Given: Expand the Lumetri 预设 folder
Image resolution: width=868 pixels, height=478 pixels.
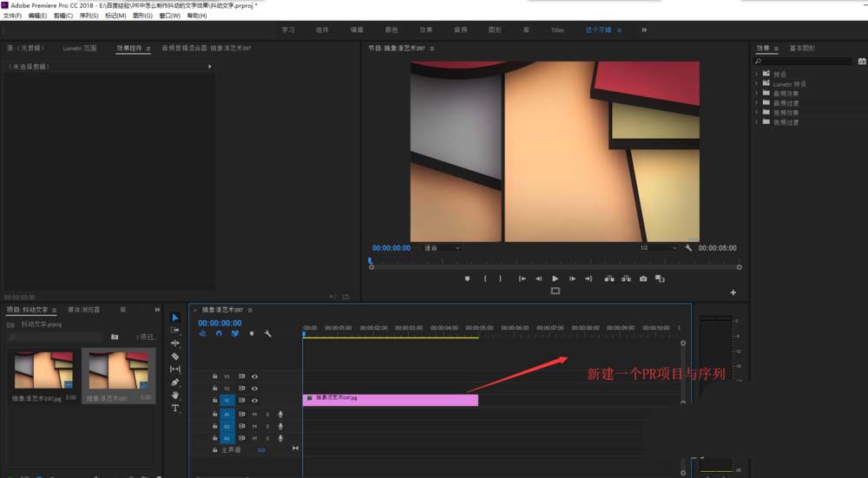Looking at the screenshot, I should [757, 83].
